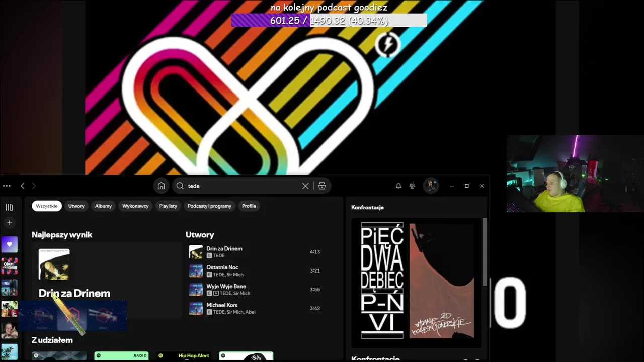
Task: Filter results by Wykonawcy
Action: [x=135, y=206]
